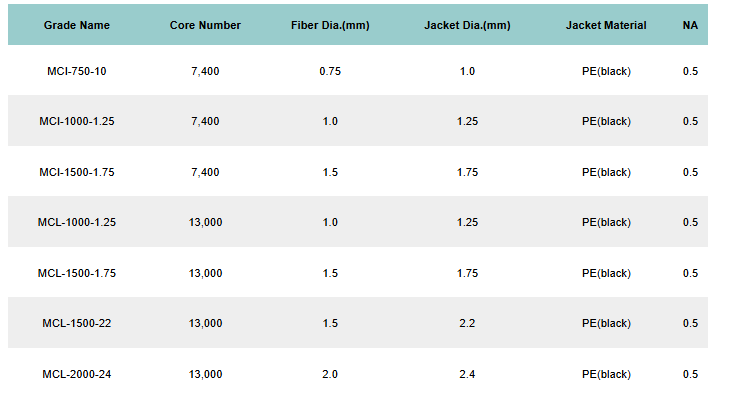Click 13,000 in the MCL-1500-22 row

[205, 323]
